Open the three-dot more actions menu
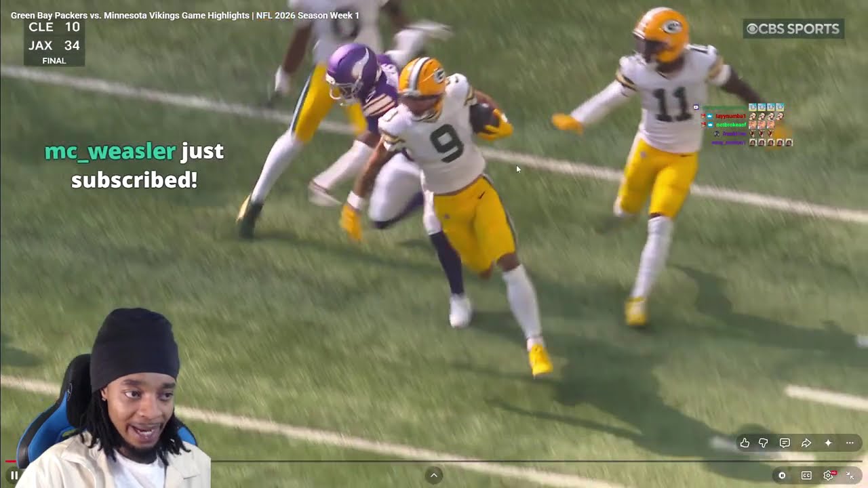This screenshot has width=868, height=488. pyautogui.click(x=850, y=443)
